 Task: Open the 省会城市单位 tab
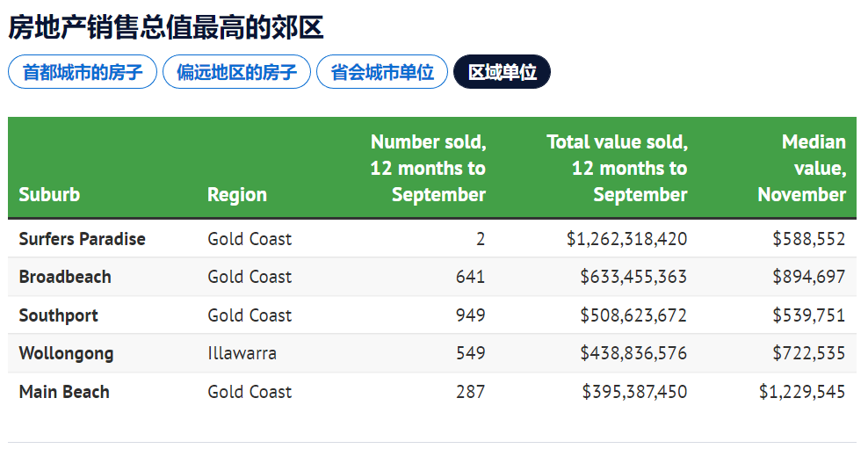click(382, 72)
